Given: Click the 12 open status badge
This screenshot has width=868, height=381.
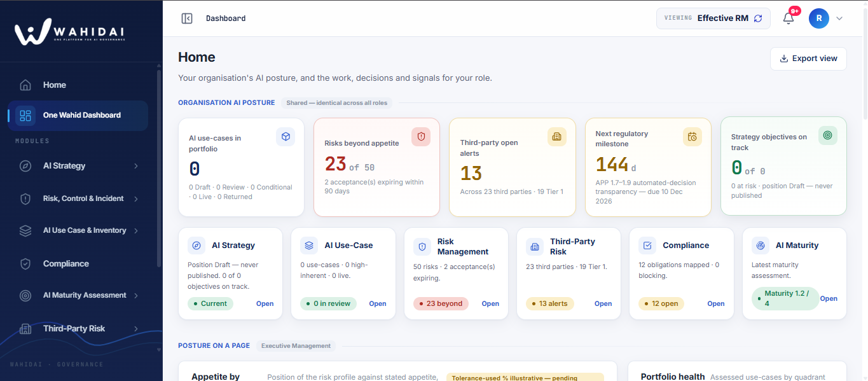Looking at the screenshot, I should pos(662,304).
